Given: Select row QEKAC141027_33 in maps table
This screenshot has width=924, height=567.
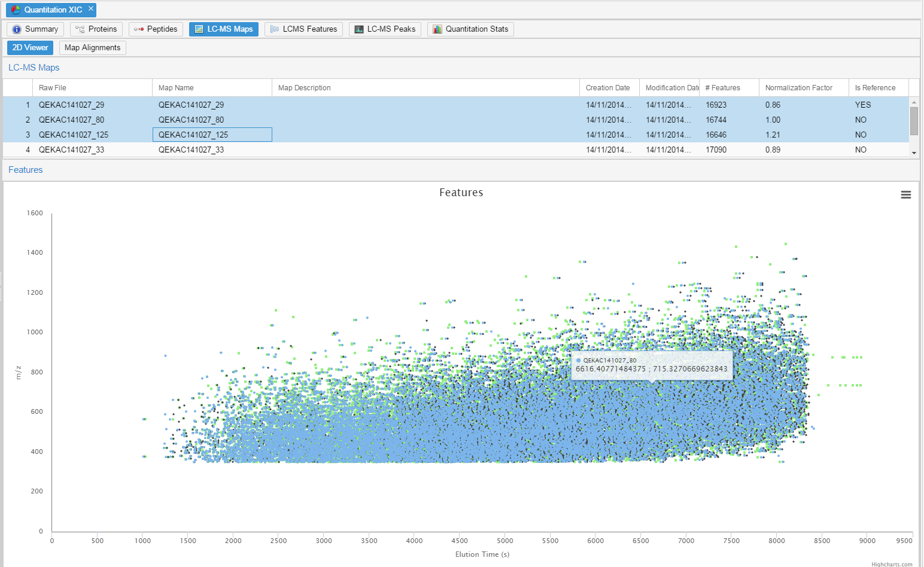Looking at the screenshot, I should 71,150.
